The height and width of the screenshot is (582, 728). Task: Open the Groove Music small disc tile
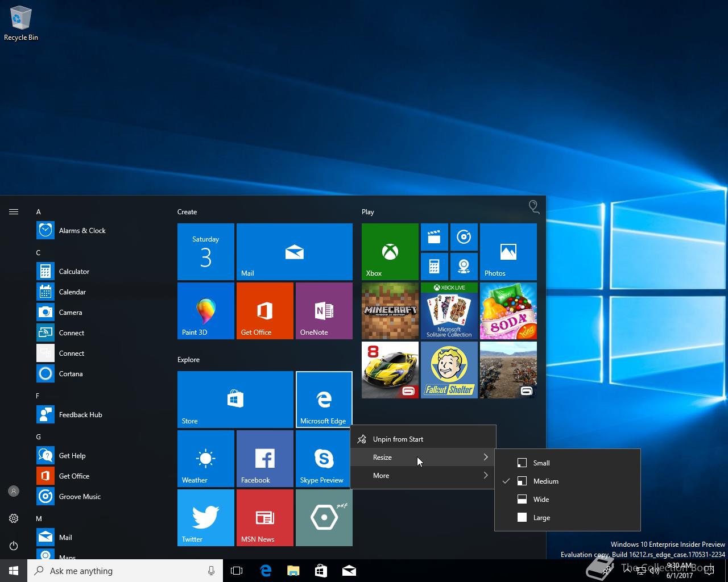(464, 237)
